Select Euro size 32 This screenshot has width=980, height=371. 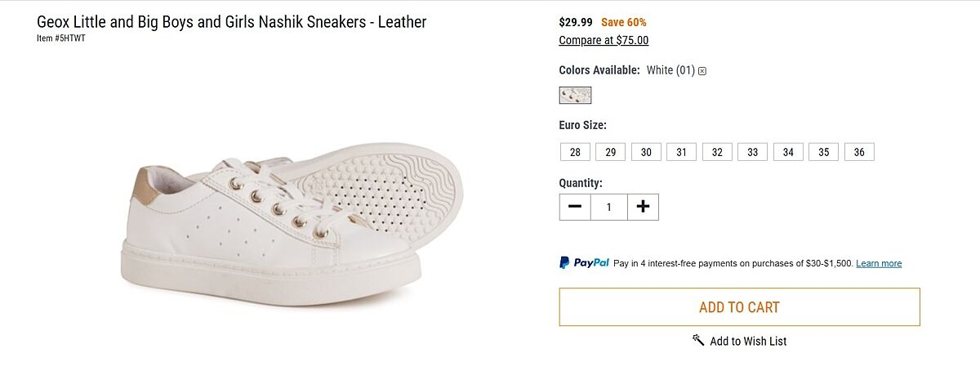coord(717,152)
